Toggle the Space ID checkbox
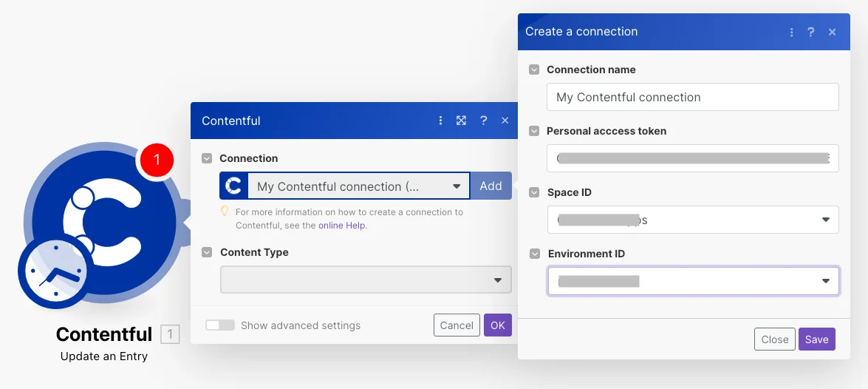 tap(534, 192)
